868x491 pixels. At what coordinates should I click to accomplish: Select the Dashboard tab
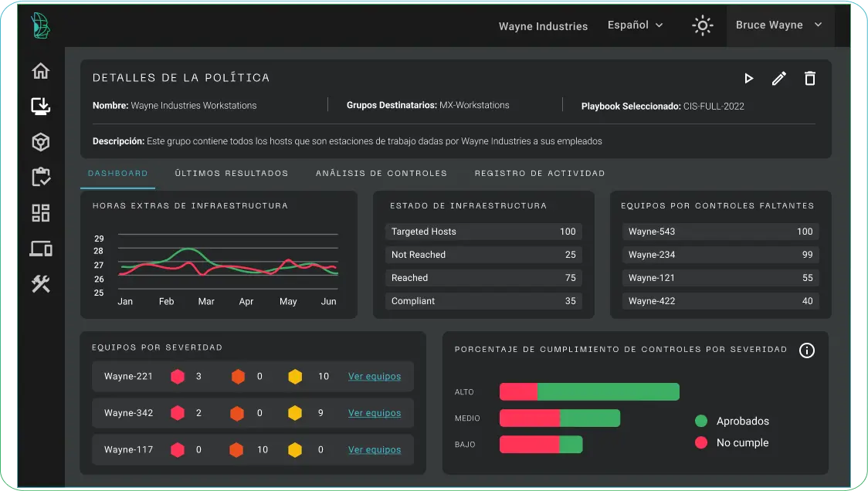click(118, 173)
